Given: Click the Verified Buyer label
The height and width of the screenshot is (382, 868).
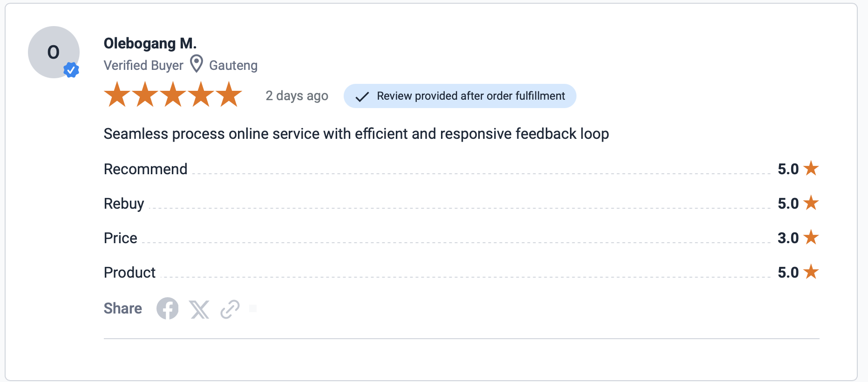Looking at the screenshot, I should click(143, 65).
